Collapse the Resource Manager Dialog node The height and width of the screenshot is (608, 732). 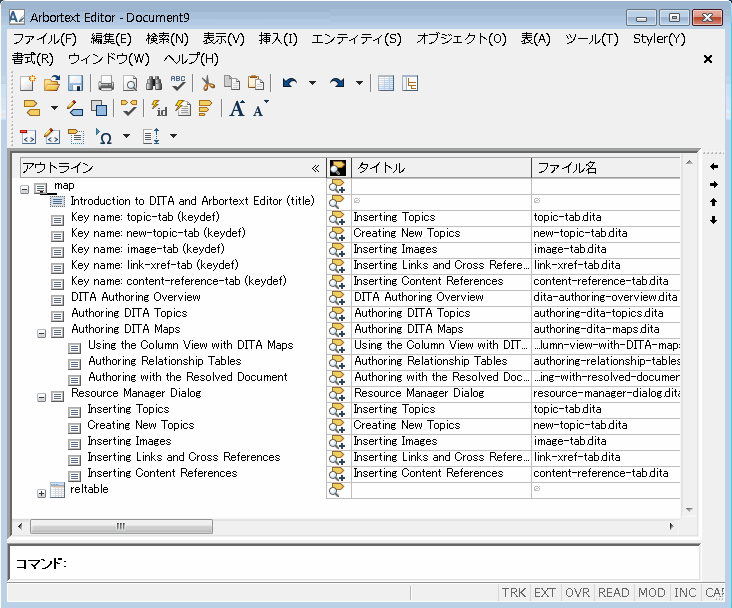(x=42, y=397)
